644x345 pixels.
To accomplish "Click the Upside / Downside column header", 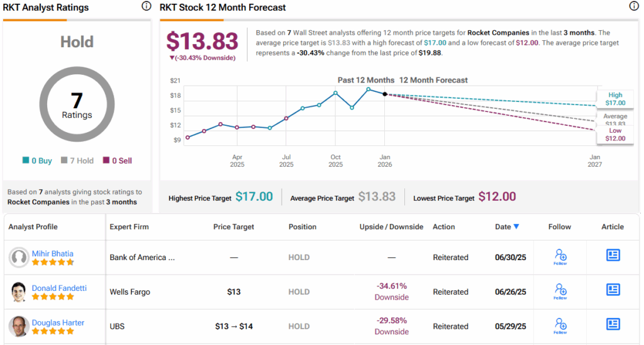I will 391,227.
